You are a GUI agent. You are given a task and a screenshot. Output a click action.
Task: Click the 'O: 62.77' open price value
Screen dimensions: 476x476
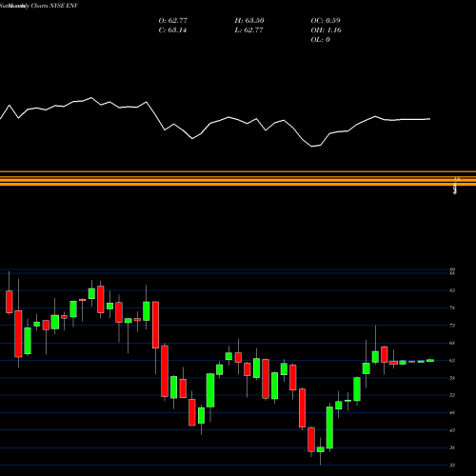coord(173,20)
